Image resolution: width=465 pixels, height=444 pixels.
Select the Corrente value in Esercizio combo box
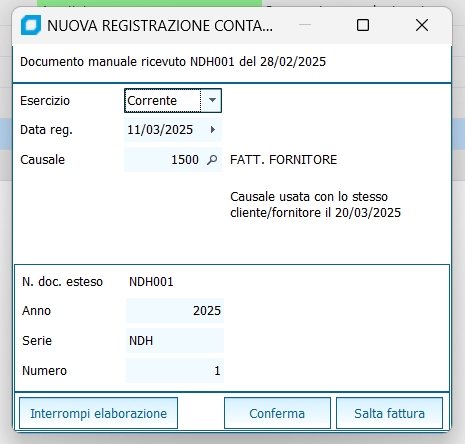pyautogui.click(x=163, y=100)
